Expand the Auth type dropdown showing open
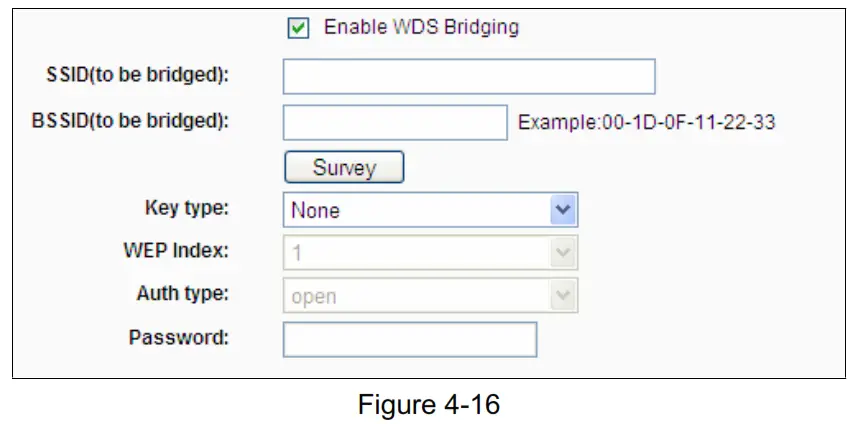This screenshot has height=424, width=863. [x=418, y=296]
